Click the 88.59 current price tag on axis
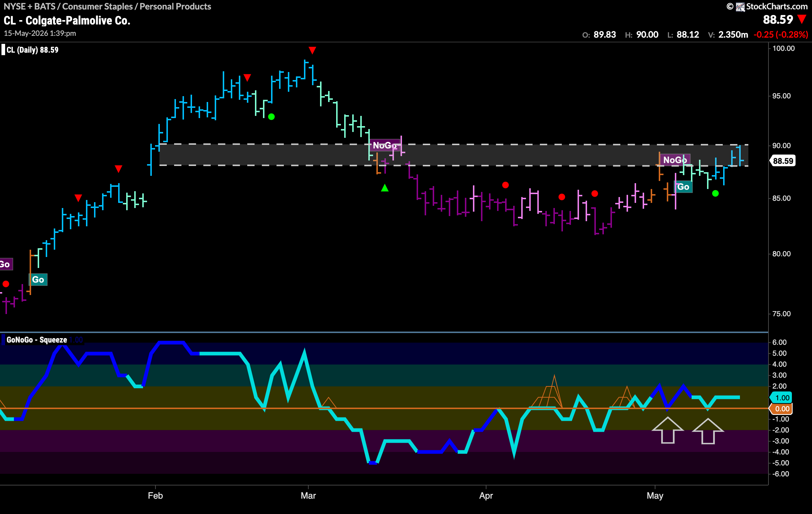This screenshot has width=812, height=514. (x=783, y=161)
